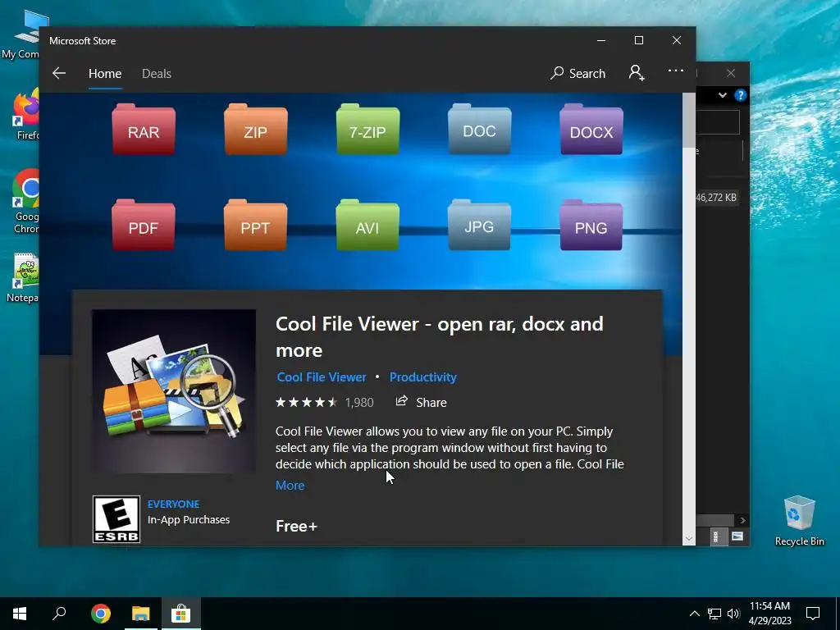Click the ESRB Everyone rating badge
The width and height of the screenshot is (840, 630).
pyautogui.click(x=116, y=519)
